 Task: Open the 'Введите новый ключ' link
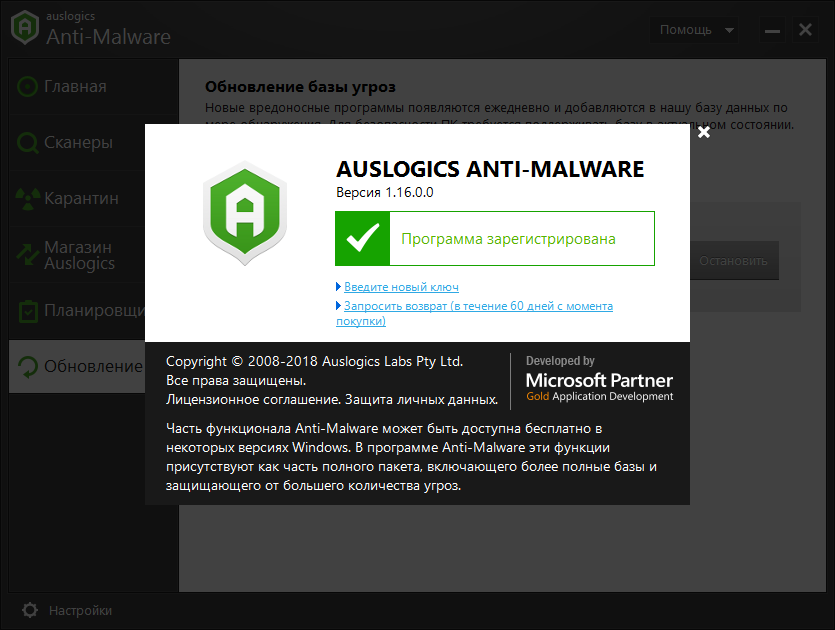(401, 287)
